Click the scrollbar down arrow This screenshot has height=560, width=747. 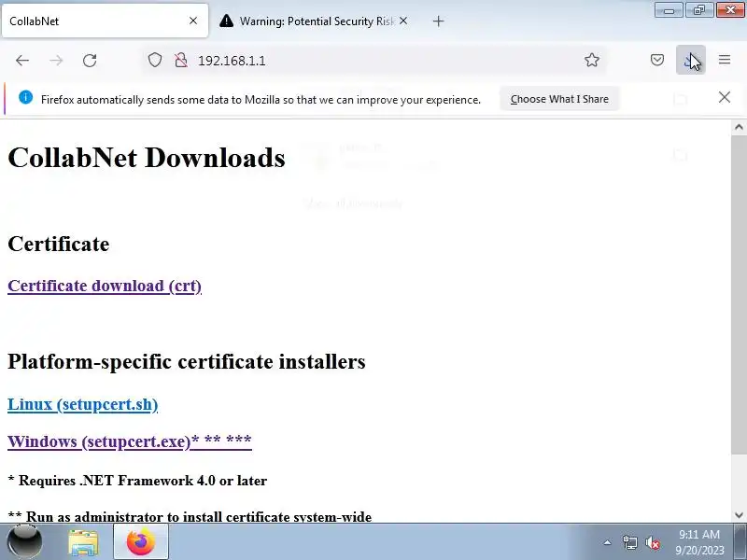pos(739,515)
